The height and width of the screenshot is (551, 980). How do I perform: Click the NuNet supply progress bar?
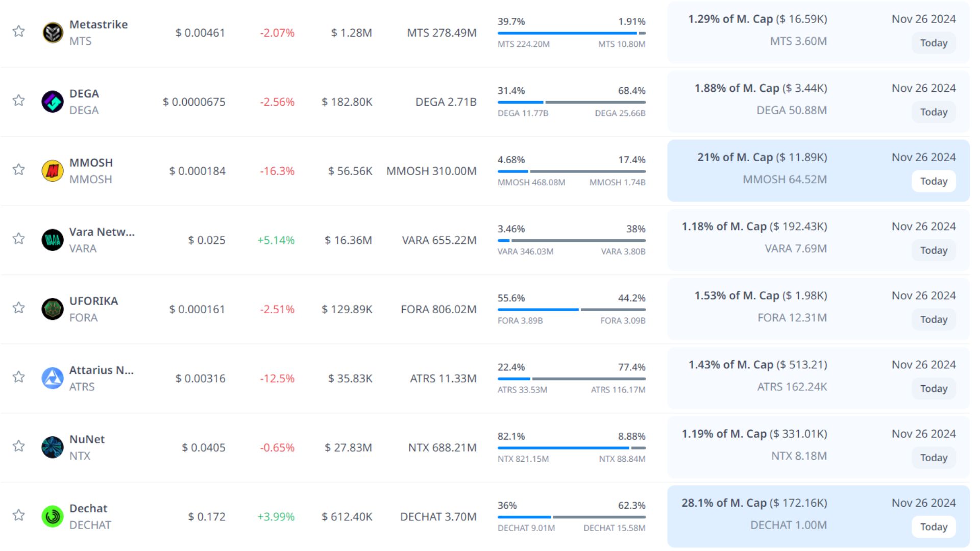571,448
